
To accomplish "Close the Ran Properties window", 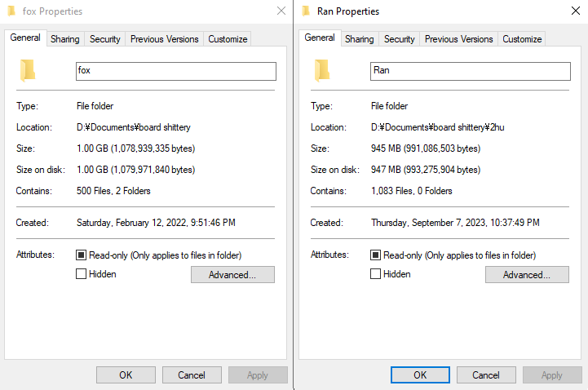I will click(x=576, y=11).
